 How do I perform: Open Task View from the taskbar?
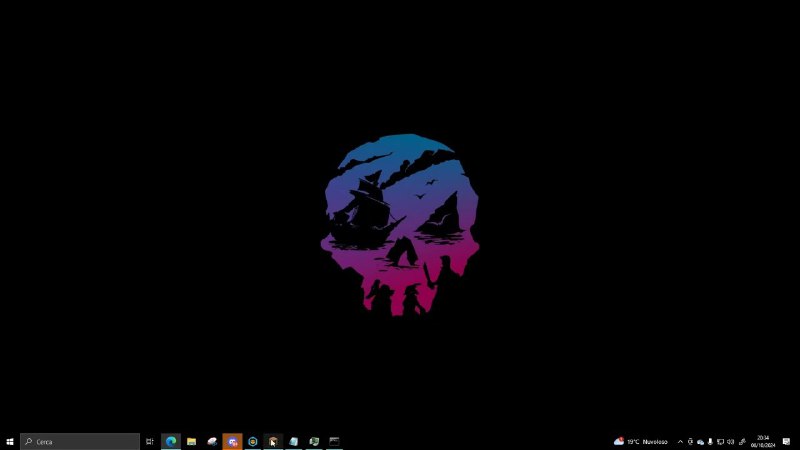[x=150, y=441]
